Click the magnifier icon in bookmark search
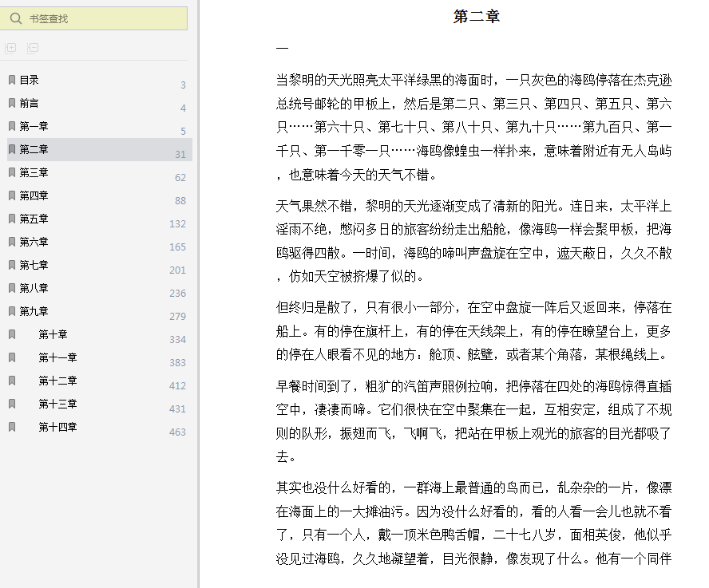The width and height of the screenshot is (709, 588). (16, 18)
